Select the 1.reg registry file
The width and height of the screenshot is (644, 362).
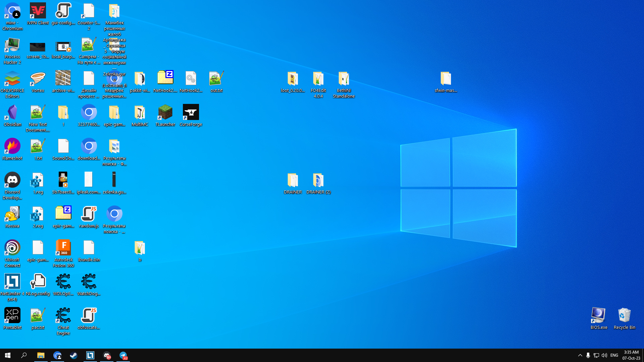38,184
